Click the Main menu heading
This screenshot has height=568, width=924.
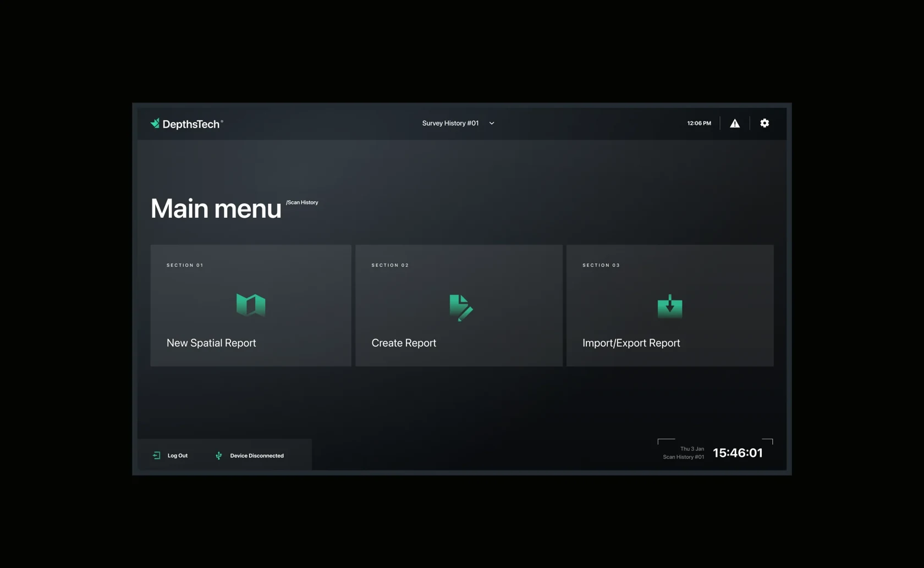[x=216, y=208]
